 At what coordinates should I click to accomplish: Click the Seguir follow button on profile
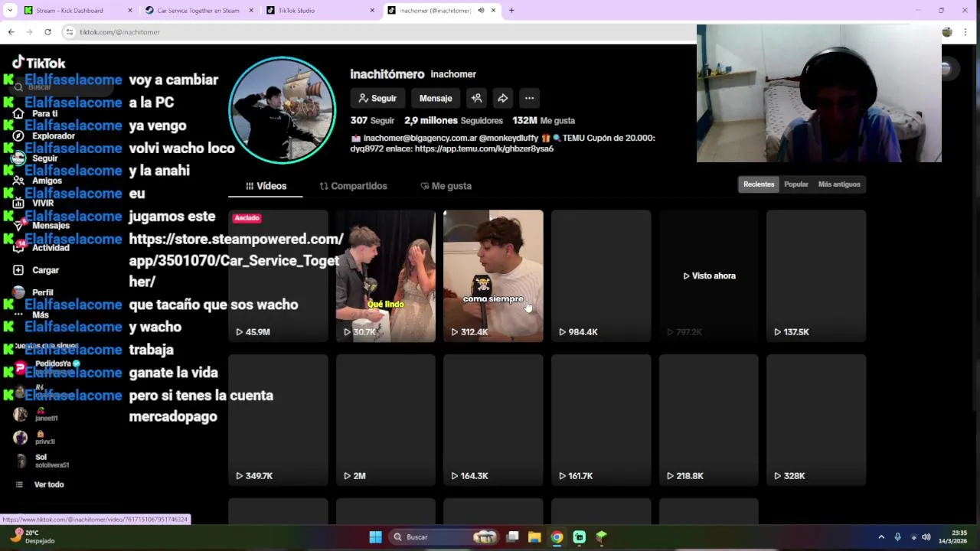pyautogui.click(x=377, y=98)
